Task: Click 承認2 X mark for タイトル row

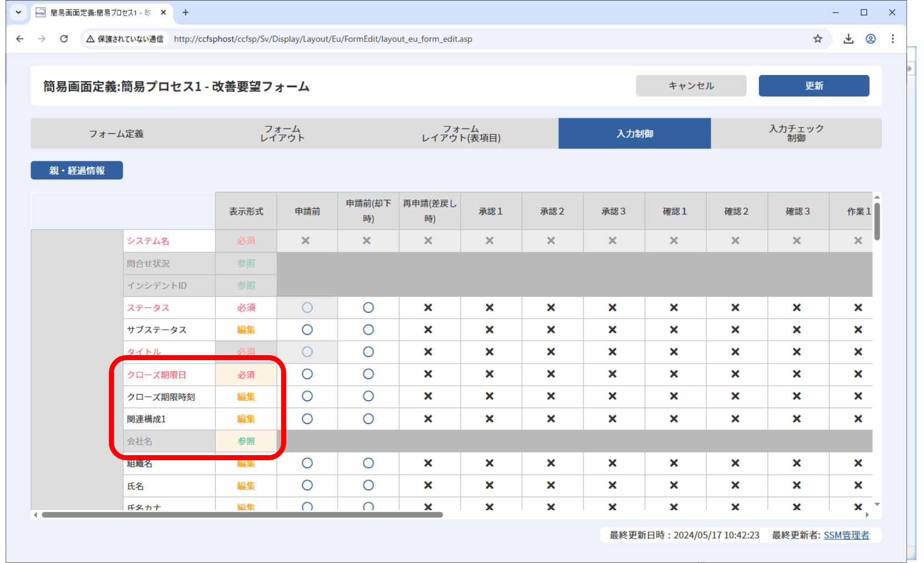Action: tap(551, 352)
